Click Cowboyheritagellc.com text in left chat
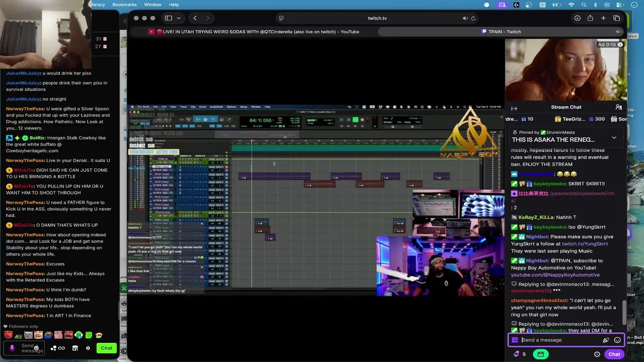644x362 pixels. (32, 150)
